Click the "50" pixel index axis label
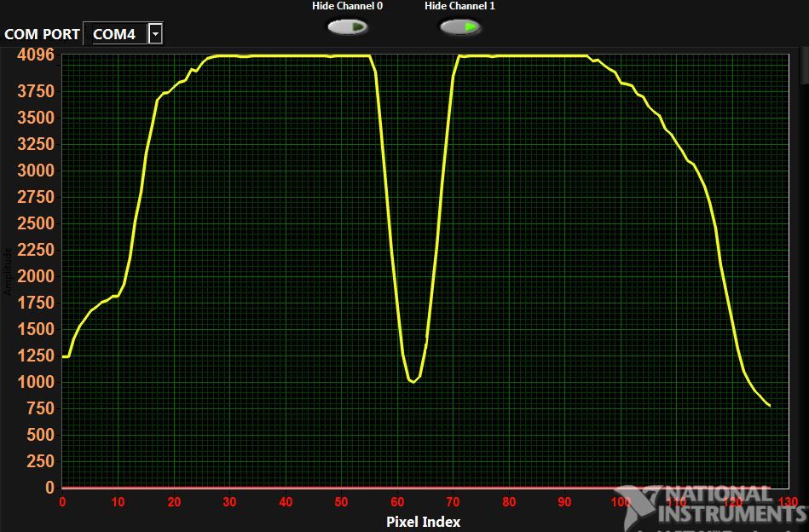Screen dimensions: 809x532 tap(342, 502)
